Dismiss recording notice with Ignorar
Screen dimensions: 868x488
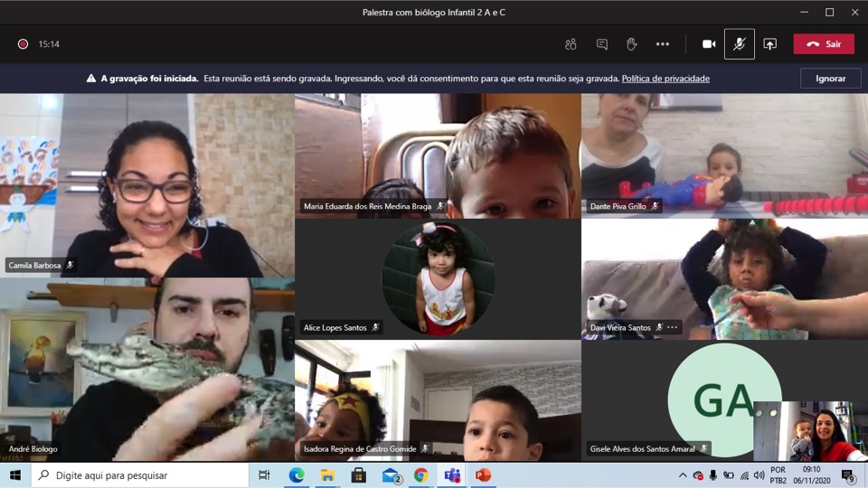(x=830, y=79)
